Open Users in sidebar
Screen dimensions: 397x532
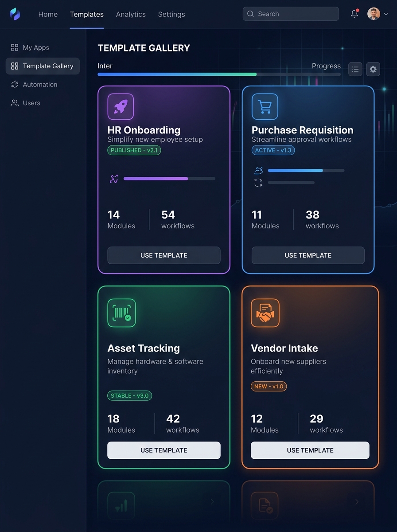click(43, 103)
